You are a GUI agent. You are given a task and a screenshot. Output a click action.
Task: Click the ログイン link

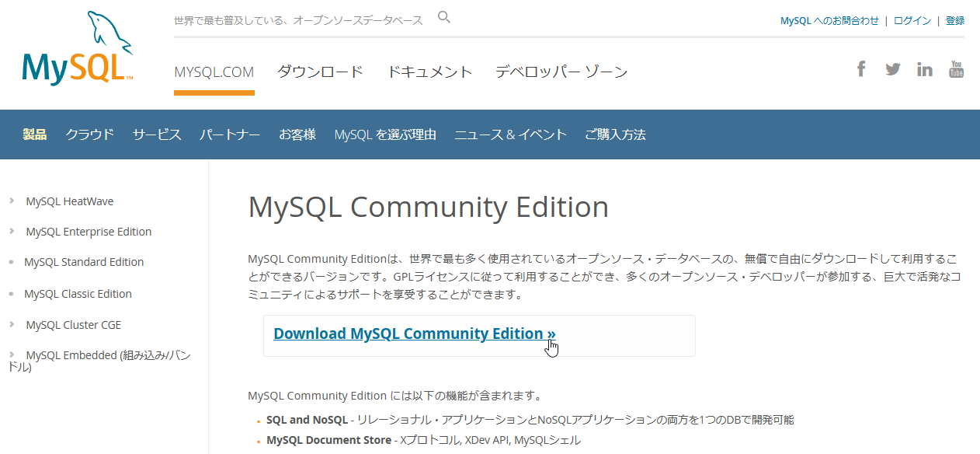pyautogui.click(x=912, y=21)
